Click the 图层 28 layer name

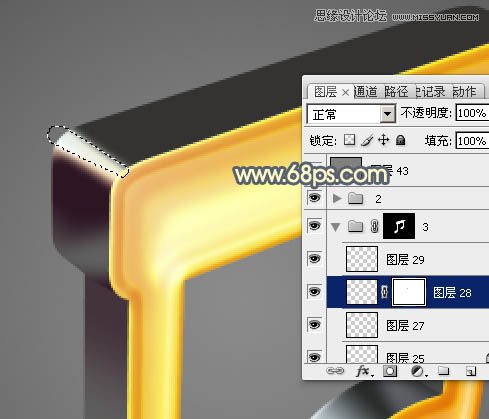click(x=452, y=293)
